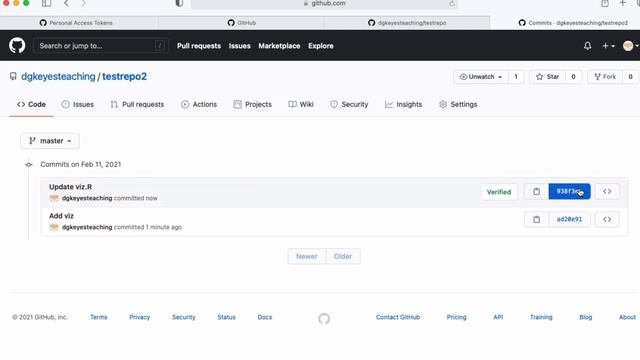
Task: Star the testrepo2 repository
Action: pos(547,77)
